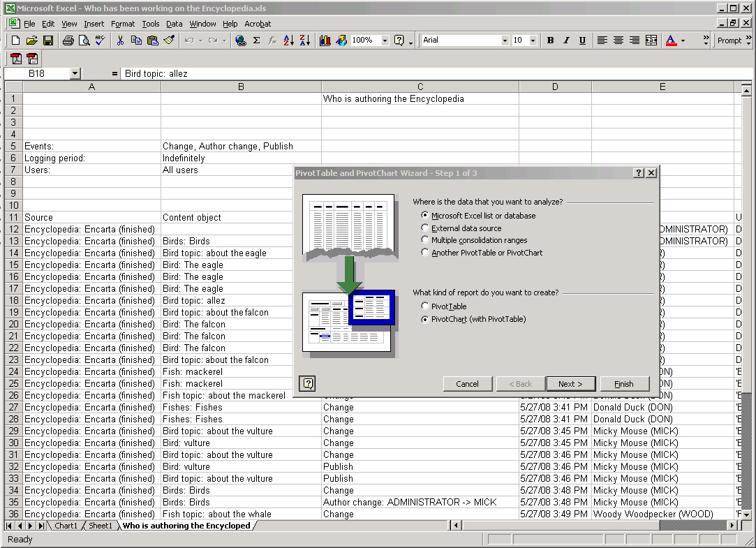Screen dimensions: 756x548
Task: Print the sheet using the printer icon
Action: (x=68, y=40)
